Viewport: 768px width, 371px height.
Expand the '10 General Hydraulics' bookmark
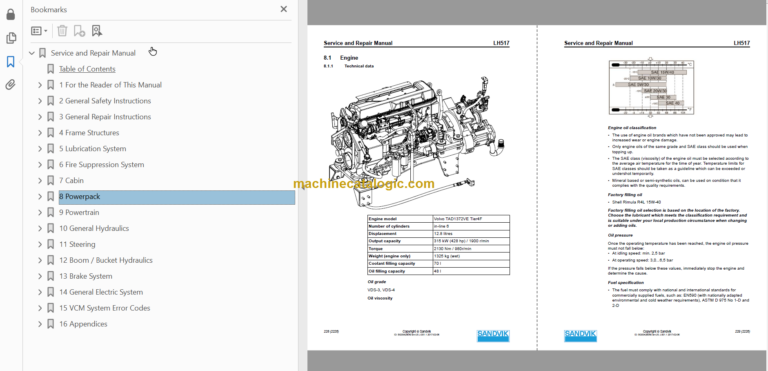[x=40, y=228]
